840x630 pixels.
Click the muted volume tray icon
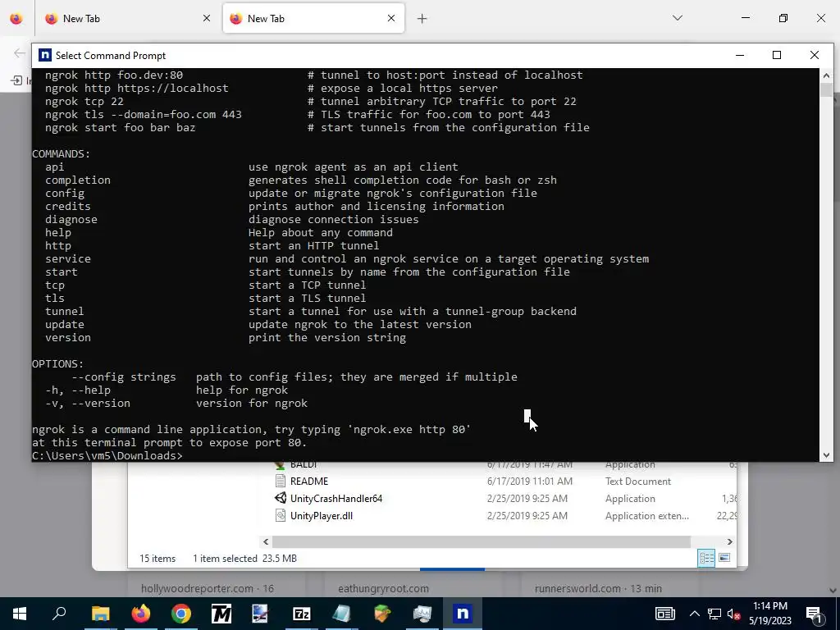click(x=734, y=614)
